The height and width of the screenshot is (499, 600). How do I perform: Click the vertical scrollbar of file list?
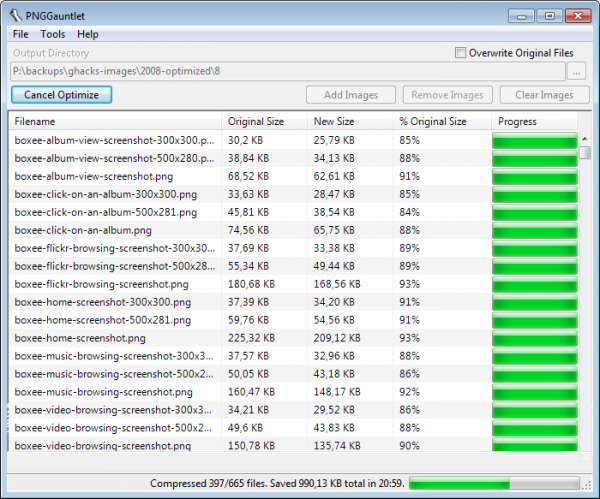coord(585,300)
